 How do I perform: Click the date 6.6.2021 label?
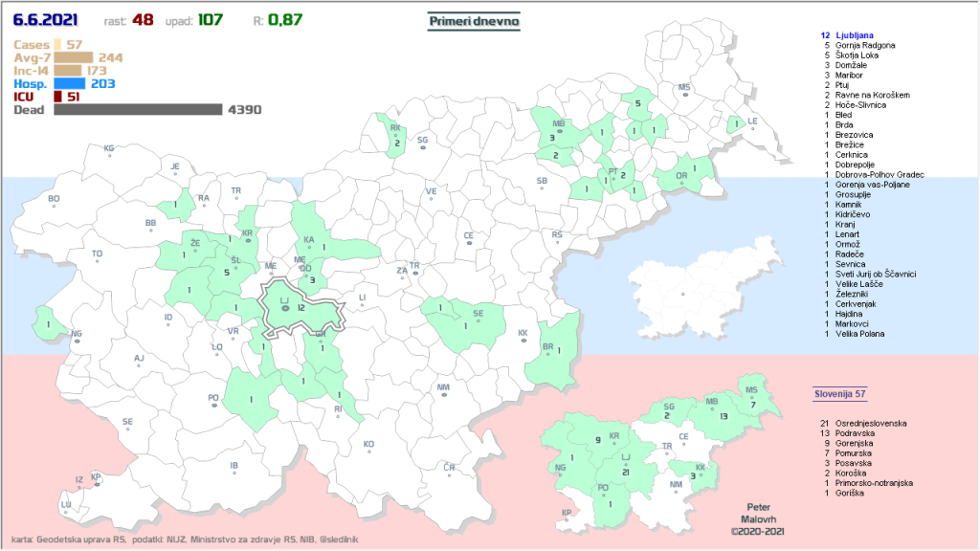[x=46, y=20]
